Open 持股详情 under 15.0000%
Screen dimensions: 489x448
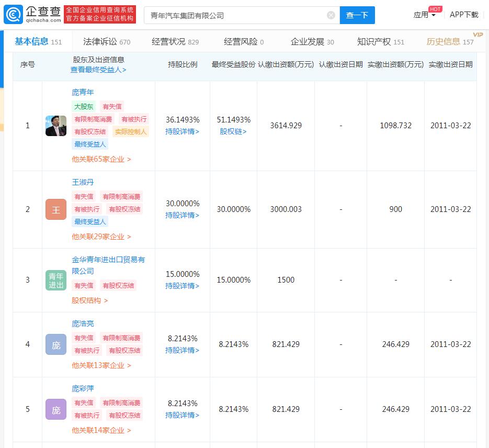pos(182,286)
